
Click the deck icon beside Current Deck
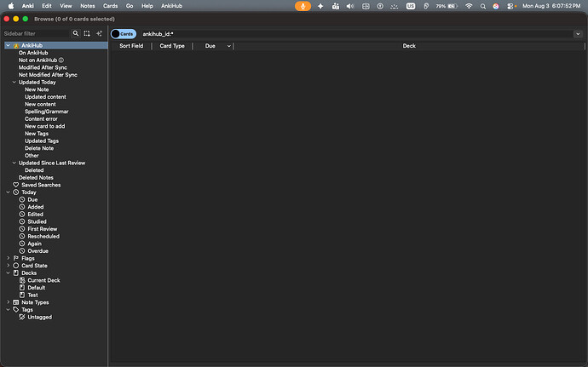22,280
